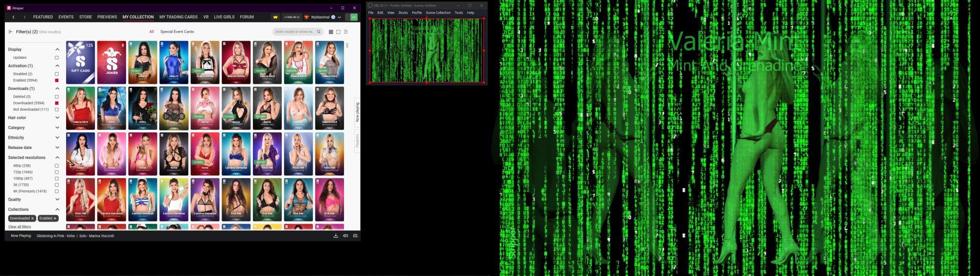
Task: Expand the account dropdown arrow next to Wyldanimal
Action: (339, 17)
